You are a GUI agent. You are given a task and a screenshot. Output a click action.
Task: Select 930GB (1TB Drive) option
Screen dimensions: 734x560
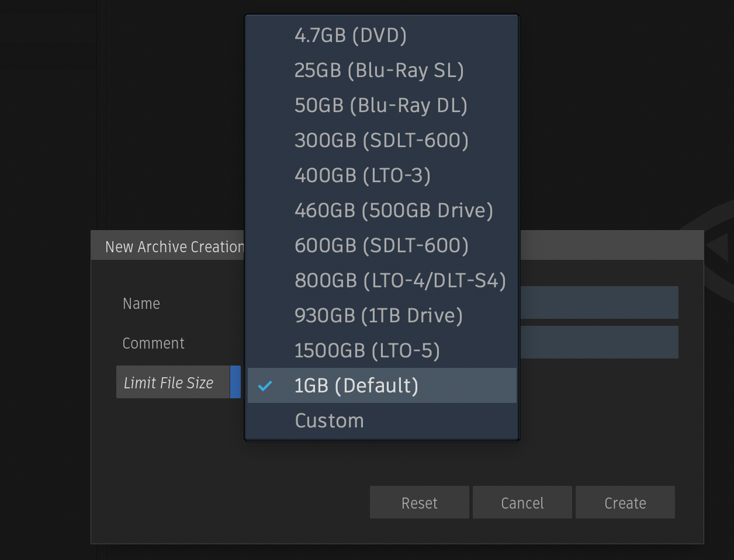[x=379, y=315]
